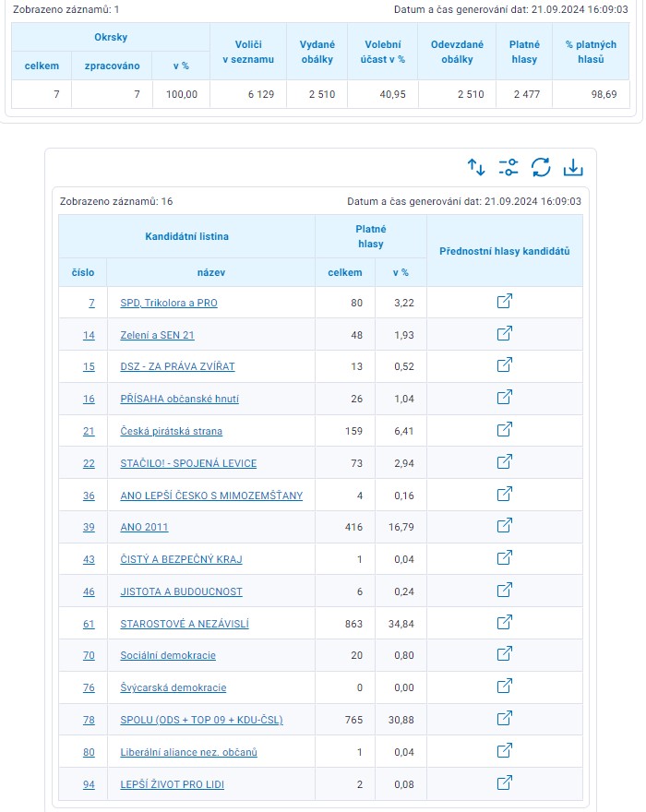Follow the DSZ - ZA PRÁVA ZVÍŘAT link
Screen dimensions: 646x812
click(x=177, y=366)
